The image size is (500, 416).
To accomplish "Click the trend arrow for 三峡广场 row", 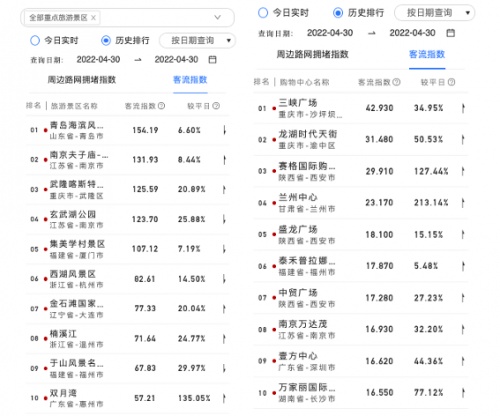I will (463, 108).
